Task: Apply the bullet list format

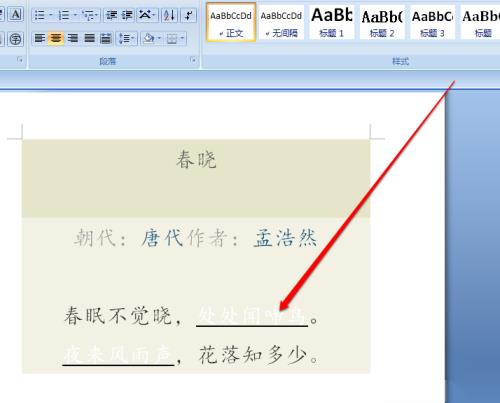Action: click(x=40, y=15)
